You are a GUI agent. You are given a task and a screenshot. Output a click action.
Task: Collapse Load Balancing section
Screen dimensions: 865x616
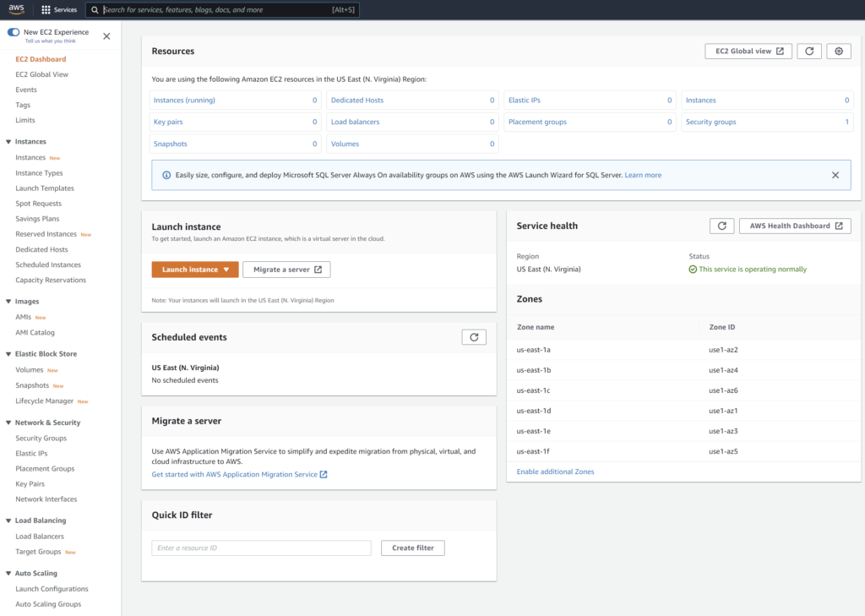coord(8,521)
